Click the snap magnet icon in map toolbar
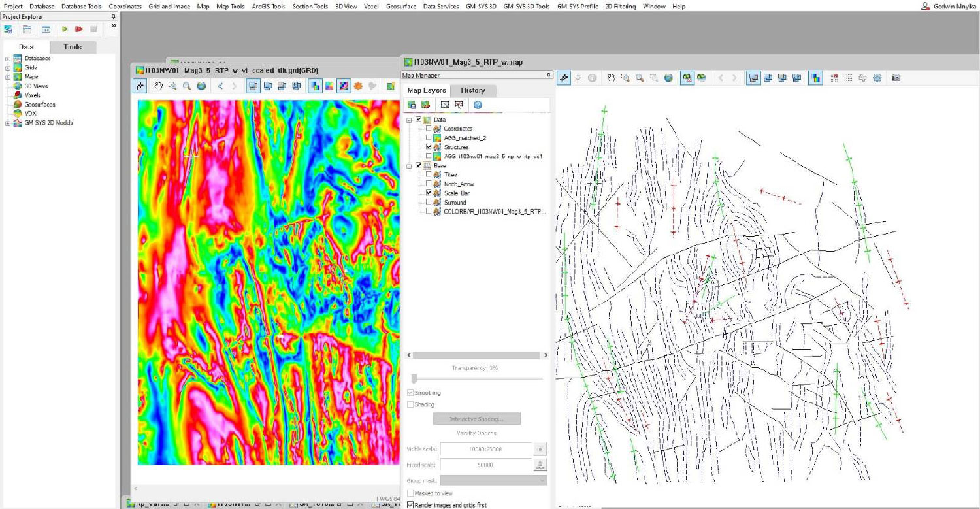The image size is (980, 509). coord(834,78)
